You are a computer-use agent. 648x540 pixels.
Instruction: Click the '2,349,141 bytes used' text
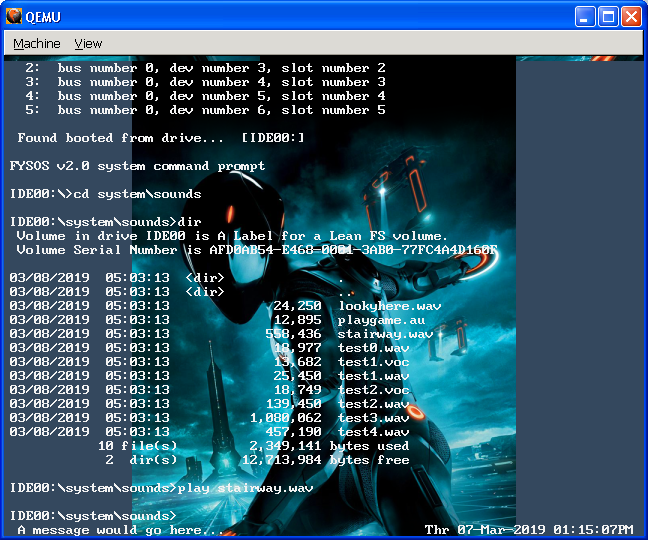point(329,446)
